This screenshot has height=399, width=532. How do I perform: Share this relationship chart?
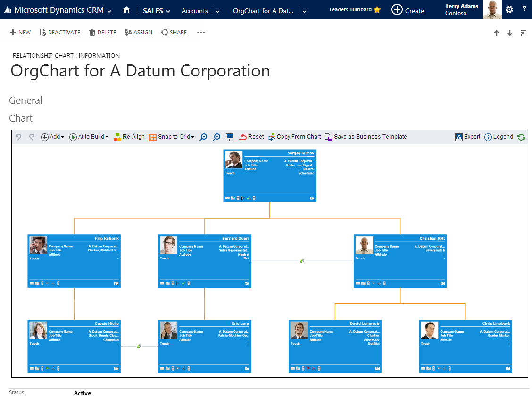coord(174,32)
